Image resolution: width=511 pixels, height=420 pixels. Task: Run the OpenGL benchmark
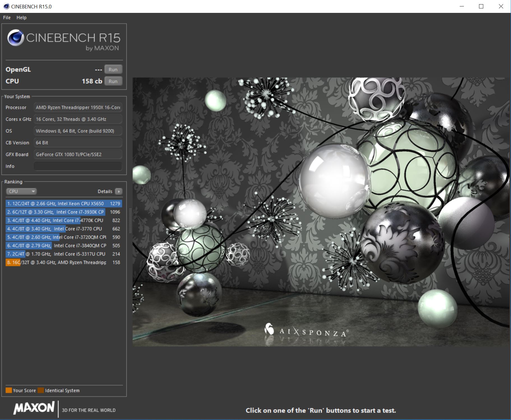pos(113,69)
